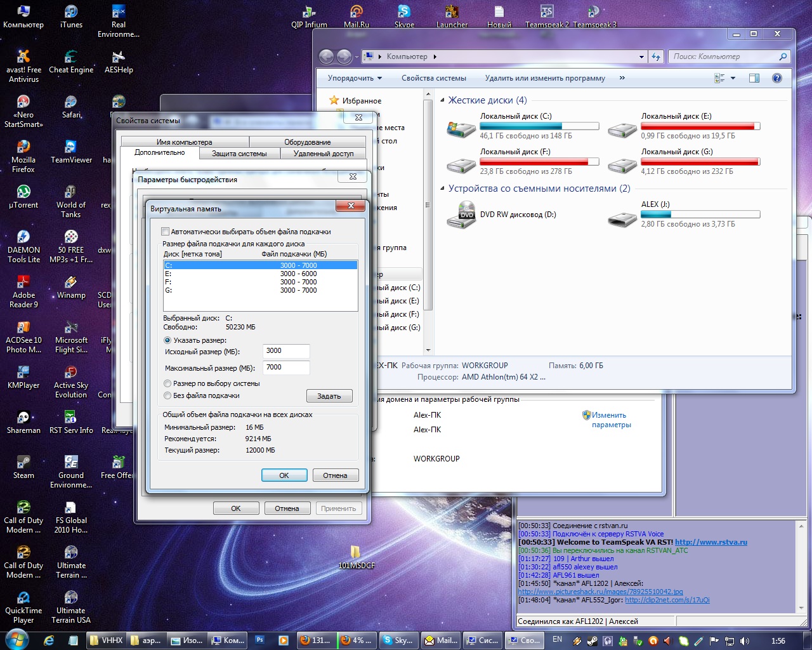
Task: Click the maximum size input field
Action: click(x=286, y=368)
